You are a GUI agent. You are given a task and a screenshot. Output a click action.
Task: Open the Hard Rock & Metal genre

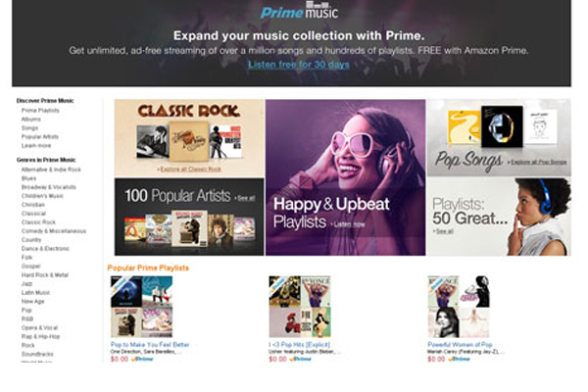pos(45,275)
